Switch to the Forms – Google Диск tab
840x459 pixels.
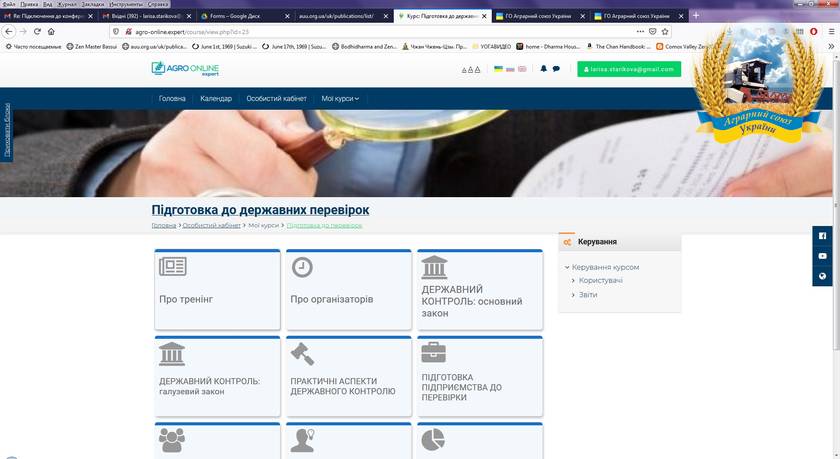pos(244,16)
